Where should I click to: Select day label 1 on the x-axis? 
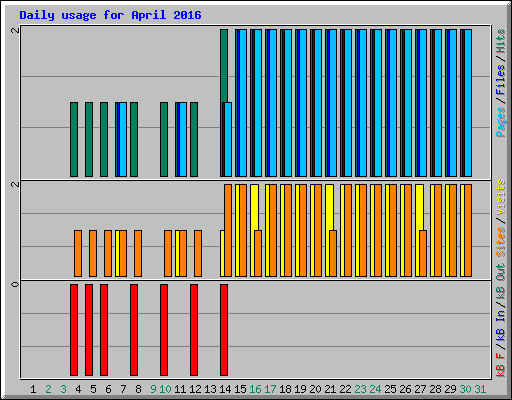(x=33, y=389)
